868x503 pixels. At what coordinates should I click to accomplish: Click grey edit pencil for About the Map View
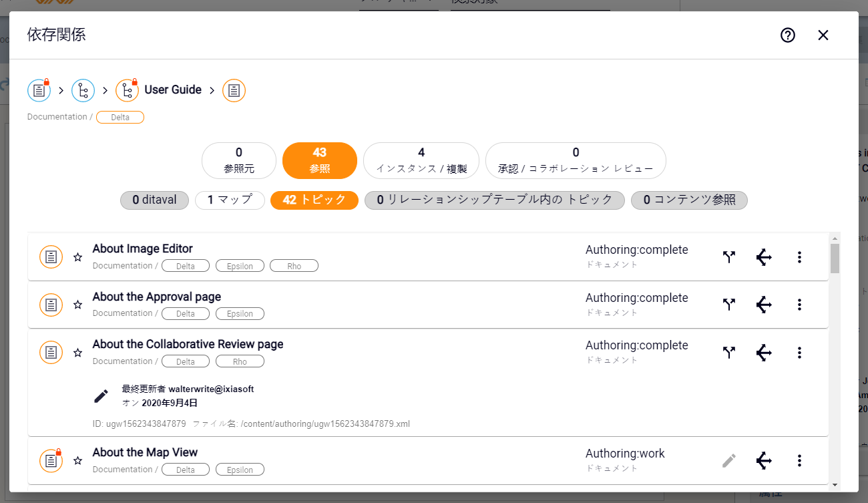coord(729,460)
